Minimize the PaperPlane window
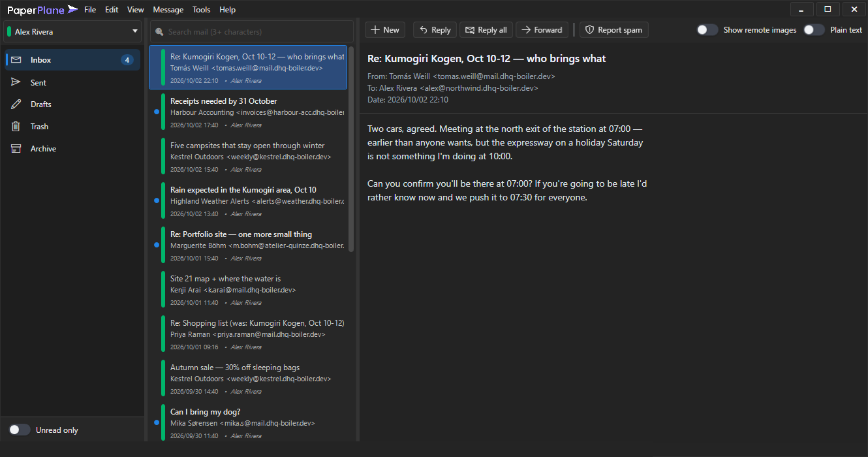Screen dimensions: 868x457 801,9
